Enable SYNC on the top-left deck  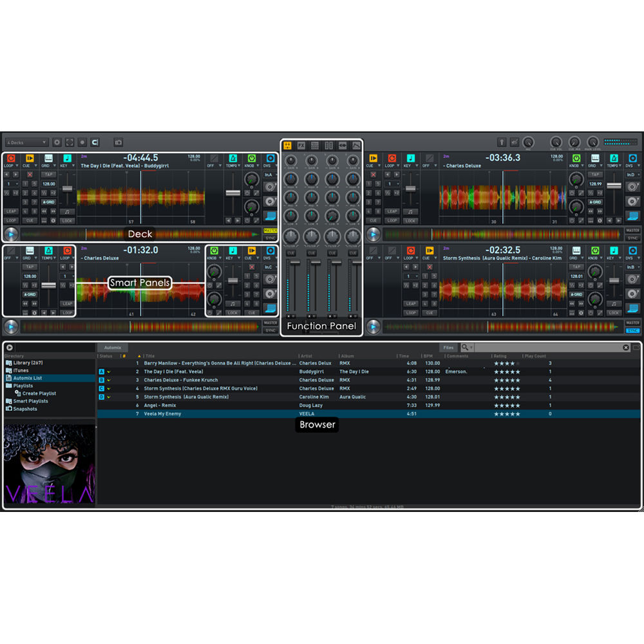pos(269,238)
